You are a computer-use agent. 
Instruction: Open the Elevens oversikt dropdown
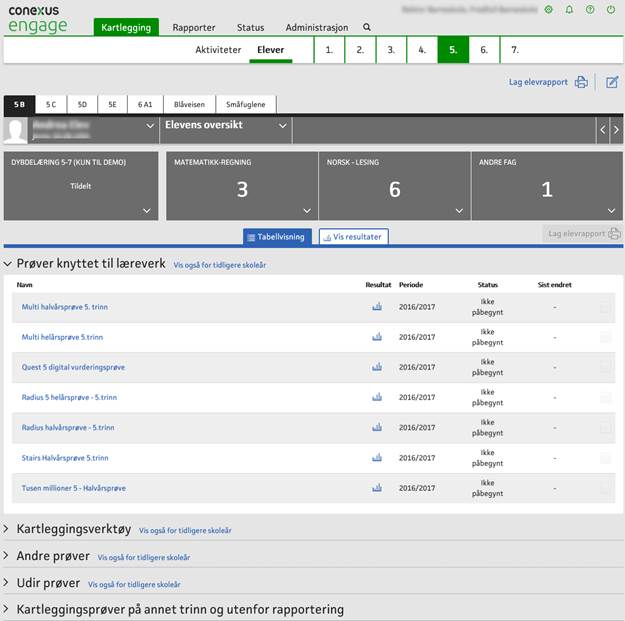point(283,126)
